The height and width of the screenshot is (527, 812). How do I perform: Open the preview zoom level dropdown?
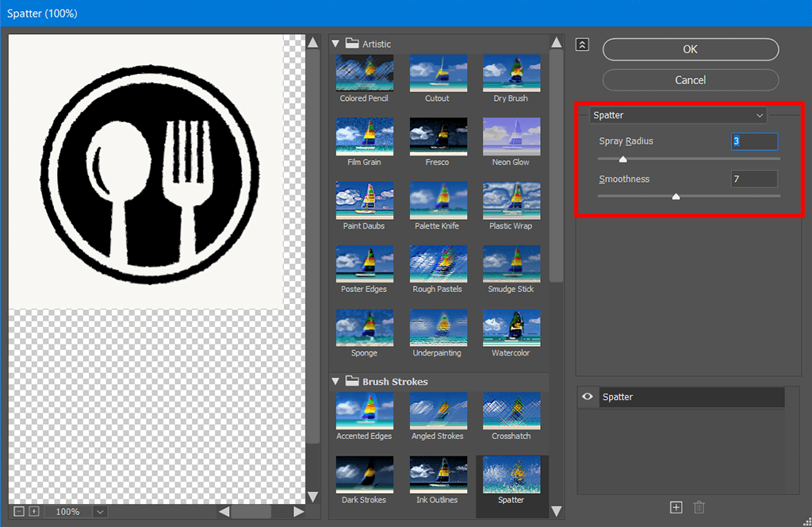tap(100, 511)
